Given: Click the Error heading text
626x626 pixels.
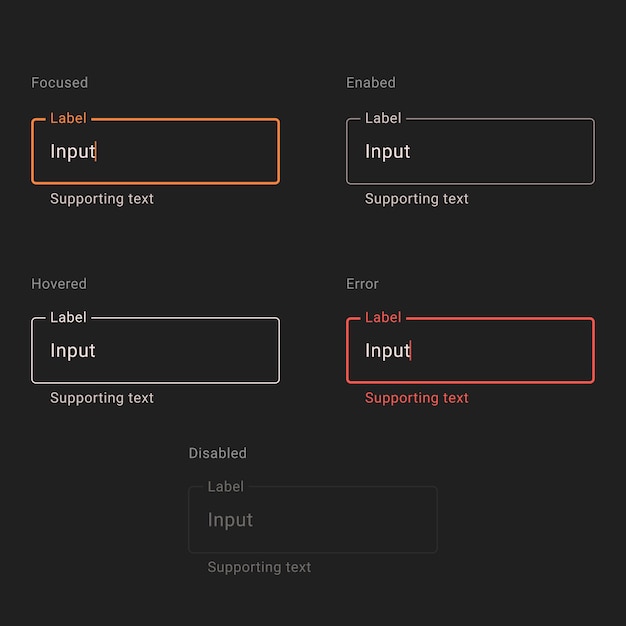Looking at the screenshot, I should 362,284.
